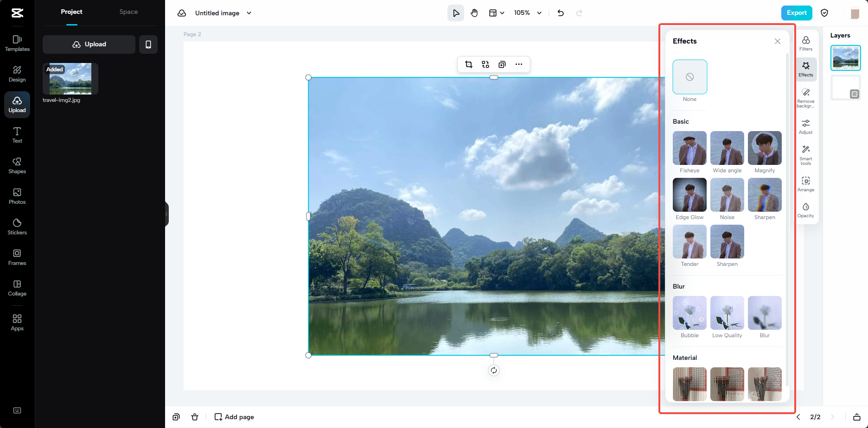Click the shield privacy icon
Viewport: 868px width, 428px height.
(x=824, y=13)
